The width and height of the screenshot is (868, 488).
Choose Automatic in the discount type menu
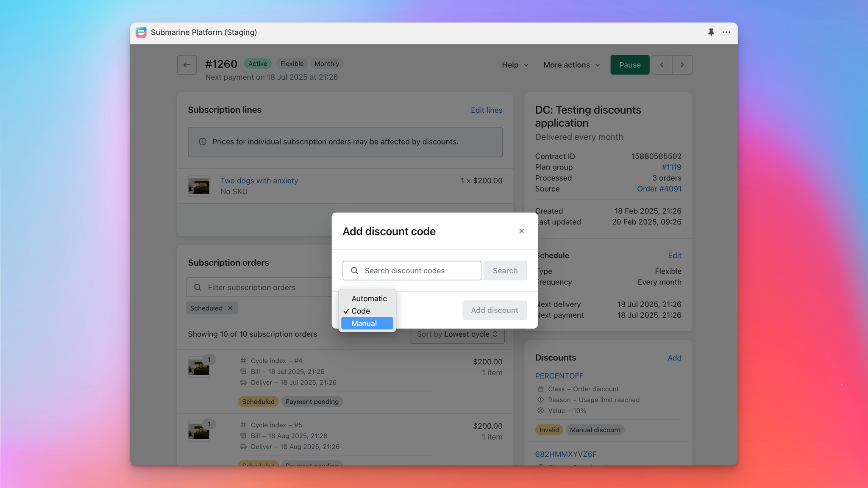369,299
